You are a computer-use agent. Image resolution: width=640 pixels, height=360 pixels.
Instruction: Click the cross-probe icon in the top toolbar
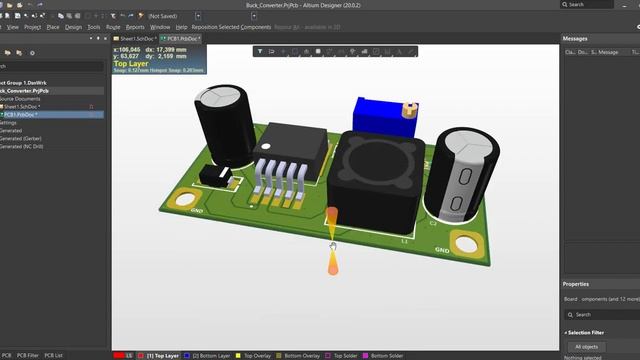click(113, 16)
